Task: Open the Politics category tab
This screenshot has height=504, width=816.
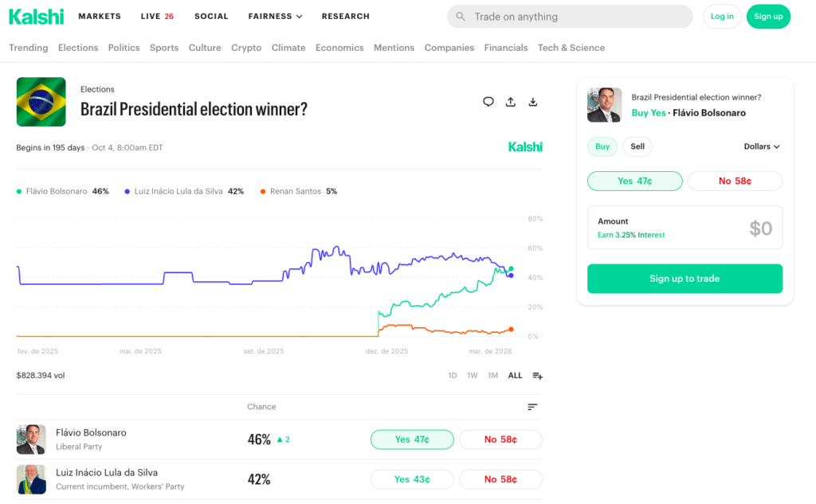Action: 124,48
